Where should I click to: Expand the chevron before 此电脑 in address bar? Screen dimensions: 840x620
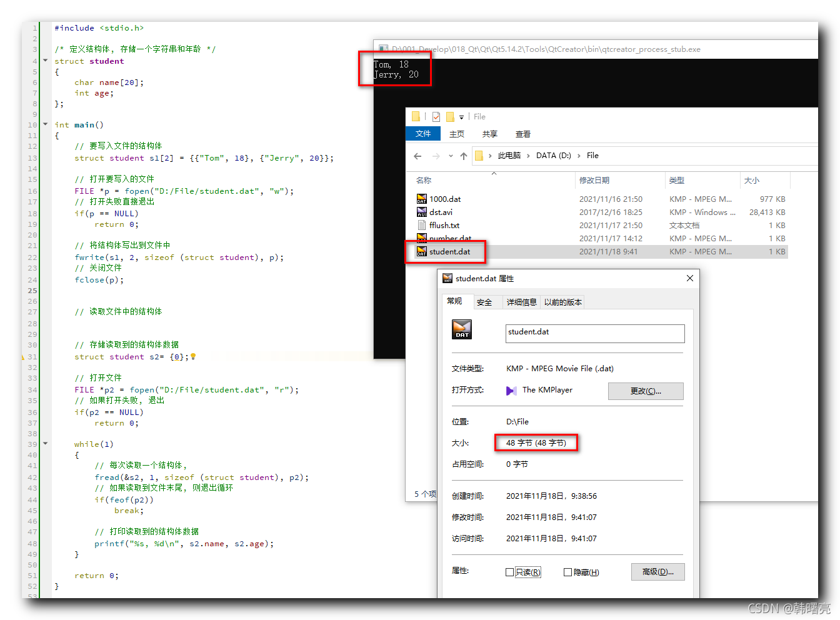coord(491,156)
